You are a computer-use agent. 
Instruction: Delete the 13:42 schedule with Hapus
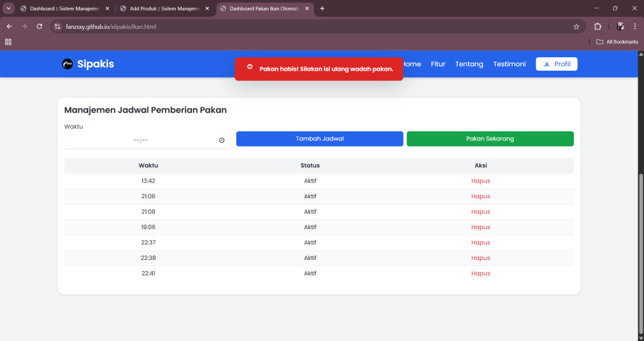[x=480, y=181]
